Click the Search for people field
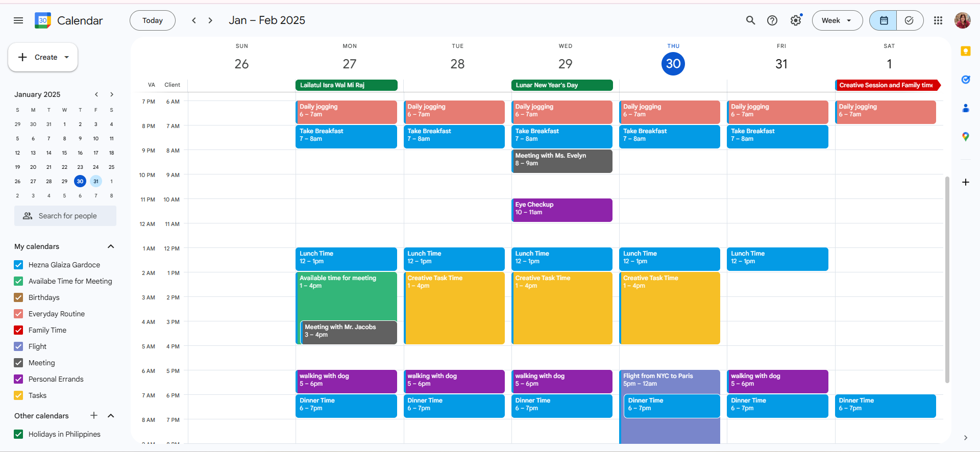This screenshot has height=452, width=980. point(65,216)
